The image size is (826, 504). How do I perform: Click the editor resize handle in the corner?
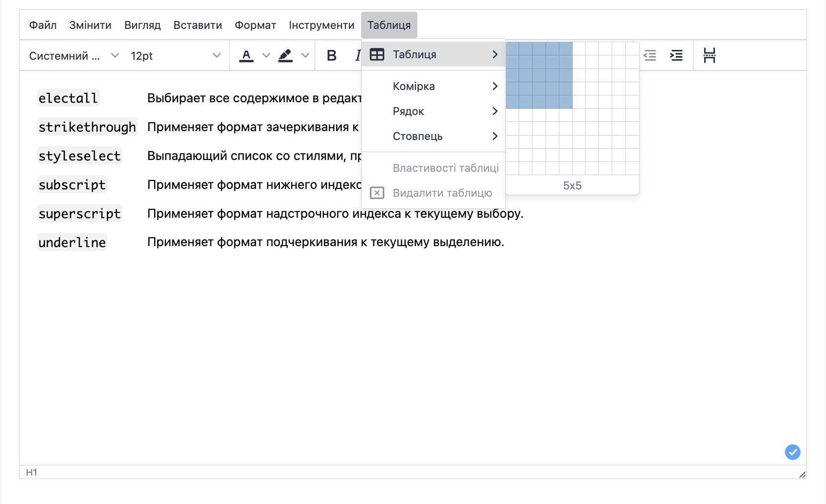pos(802,474)
